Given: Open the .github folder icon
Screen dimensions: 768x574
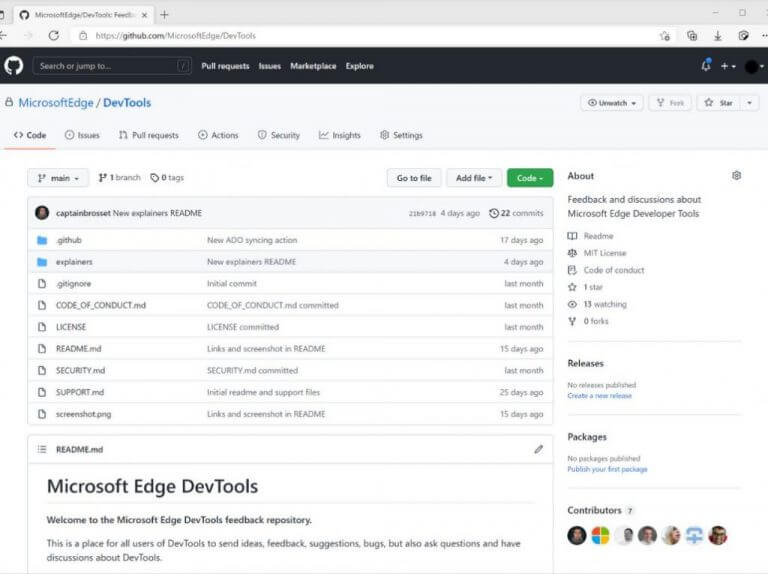Looking at the screenshot, I should pos(42,240).
